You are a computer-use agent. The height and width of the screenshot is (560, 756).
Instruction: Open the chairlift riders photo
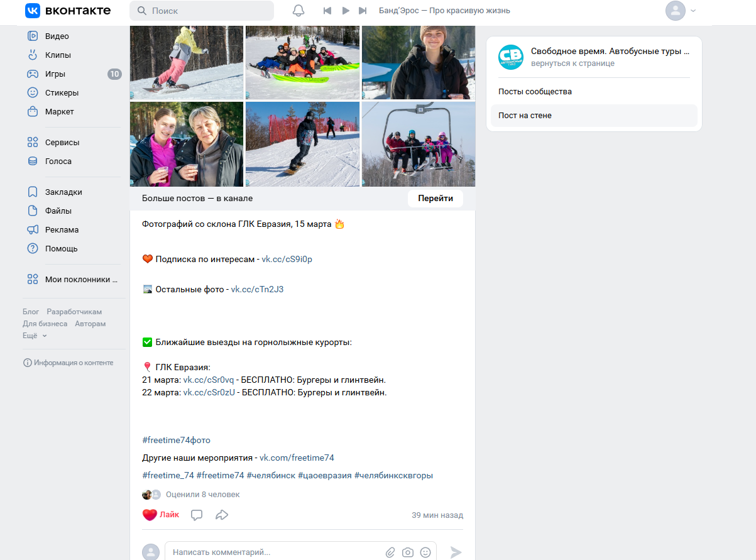click(x=419, y=144)
